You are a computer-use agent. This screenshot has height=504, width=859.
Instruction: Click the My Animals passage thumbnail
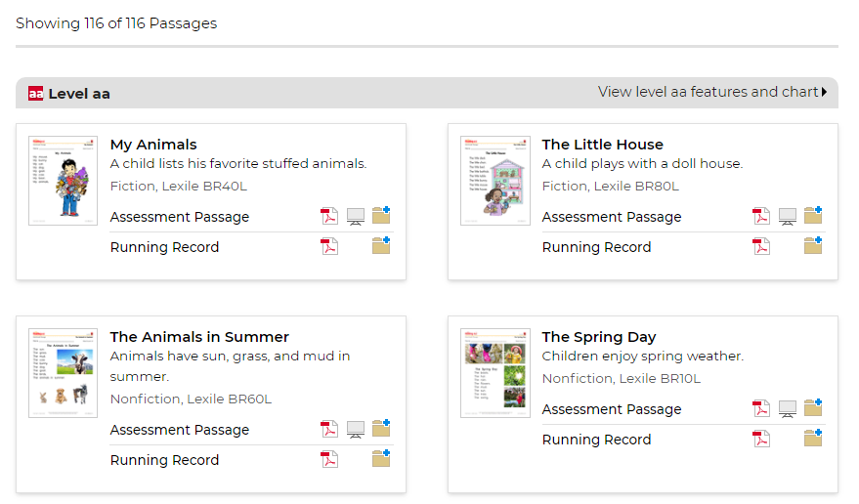tap(64, 181)
